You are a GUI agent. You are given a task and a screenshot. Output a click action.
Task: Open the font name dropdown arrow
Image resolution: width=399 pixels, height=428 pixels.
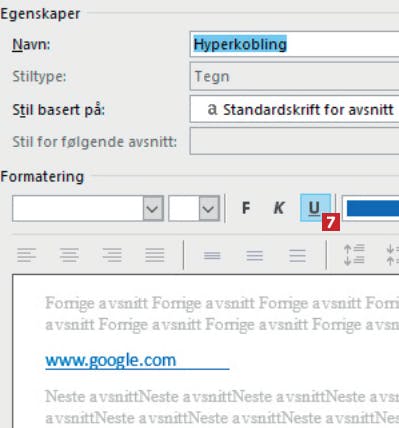click(x=153, y=209)
